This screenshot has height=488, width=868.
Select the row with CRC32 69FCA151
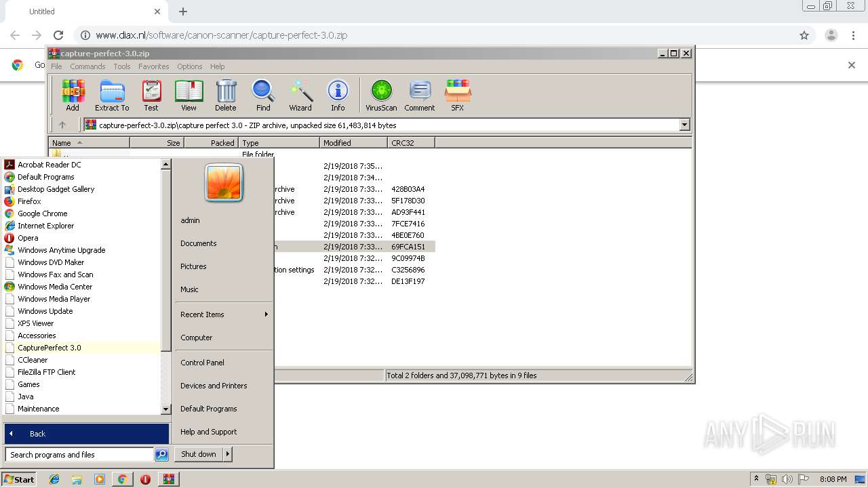[355, 247]
